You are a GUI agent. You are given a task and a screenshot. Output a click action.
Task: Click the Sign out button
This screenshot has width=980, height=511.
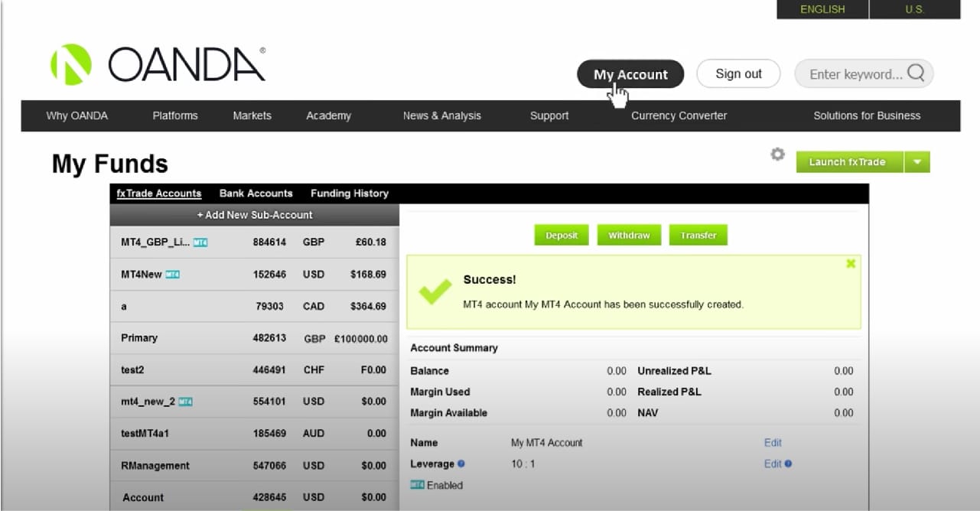point(738,74)
